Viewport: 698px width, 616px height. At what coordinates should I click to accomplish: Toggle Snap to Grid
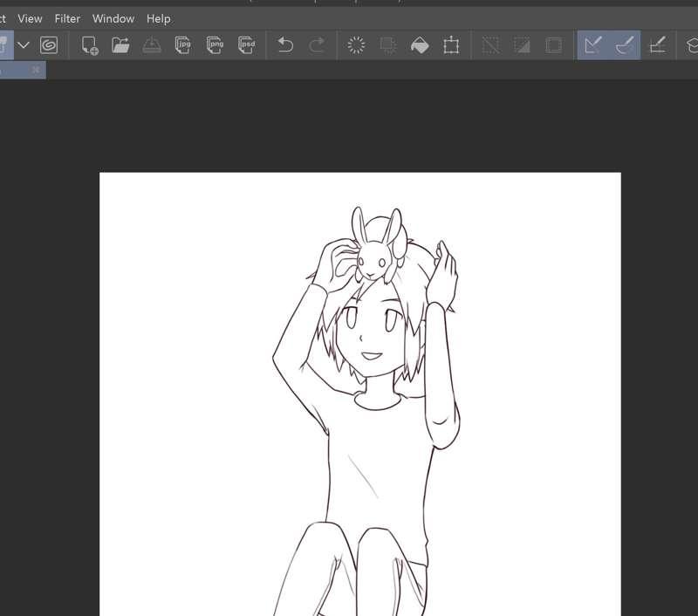point(657,45)
